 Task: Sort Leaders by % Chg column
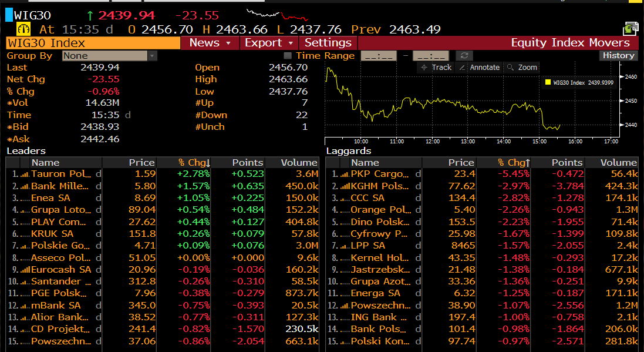click(183, 162)
